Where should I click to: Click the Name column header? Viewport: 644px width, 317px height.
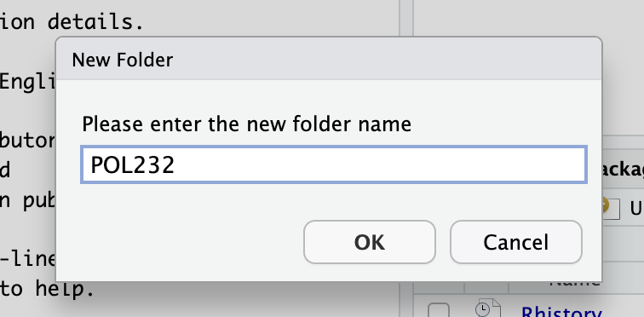pos(575,283)
